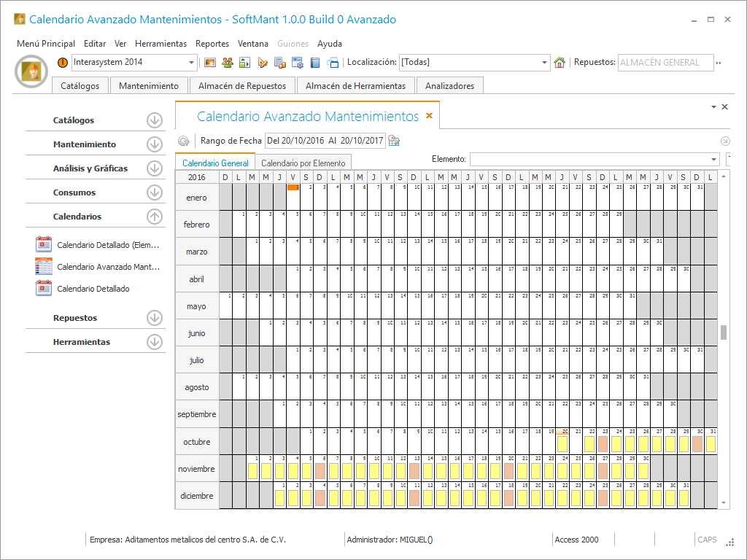This screenshot has height=560, width=747.
Task: Select the Almacén de Herramientas tab
Action: coord(355,86)
